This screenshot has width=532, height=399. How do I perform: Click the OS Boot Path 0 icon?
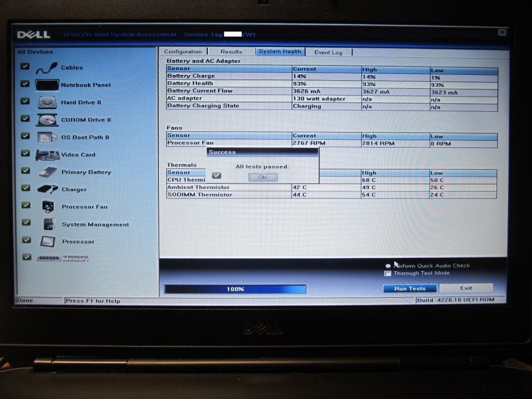(x=47, y=137)
